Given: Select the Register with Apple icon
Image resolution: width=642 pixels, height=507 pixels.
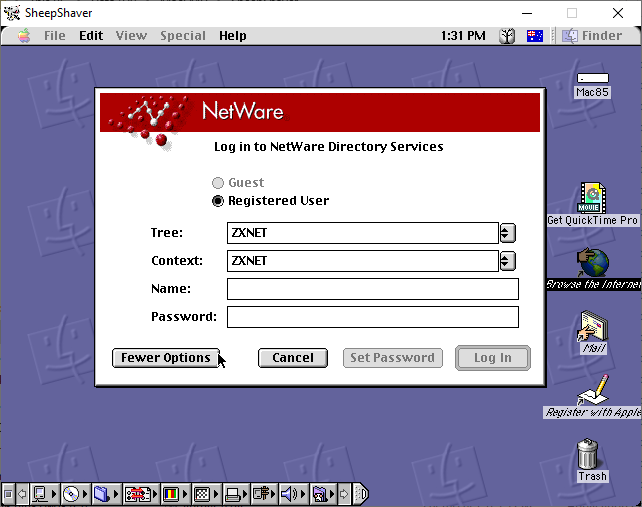Looking at the screenshot, I should click(x=593, y=396).
